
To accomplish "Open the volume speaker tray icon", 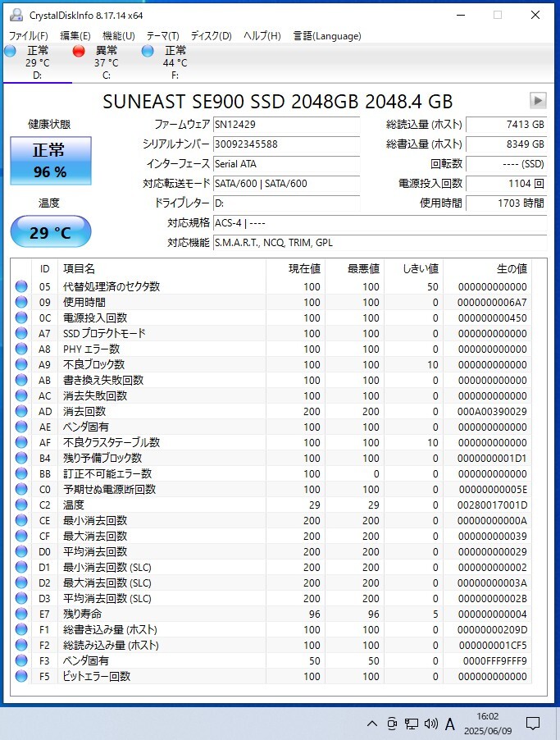I will tap(430, 724).
